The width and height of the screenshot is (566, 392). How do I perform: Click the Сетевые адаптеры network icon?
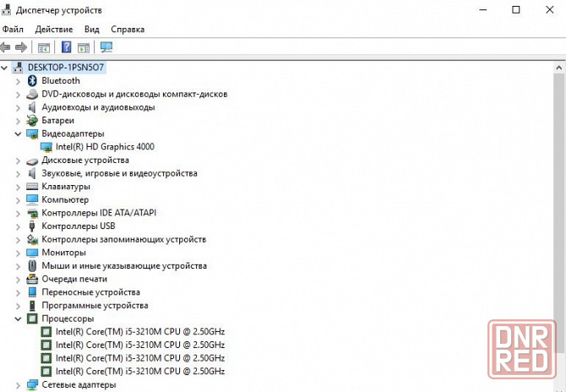[x=32, y=384]
